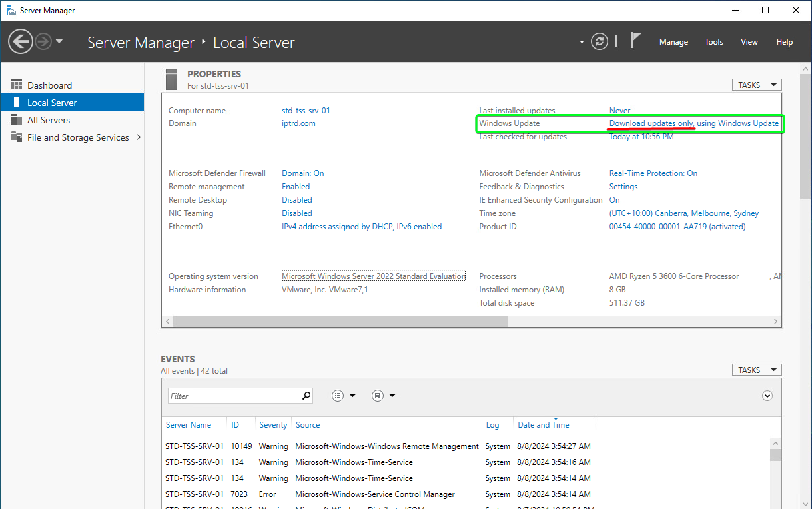Select the Windows Remote Management warning event
This screenshot has height=509, width=812.
[466, 446]
